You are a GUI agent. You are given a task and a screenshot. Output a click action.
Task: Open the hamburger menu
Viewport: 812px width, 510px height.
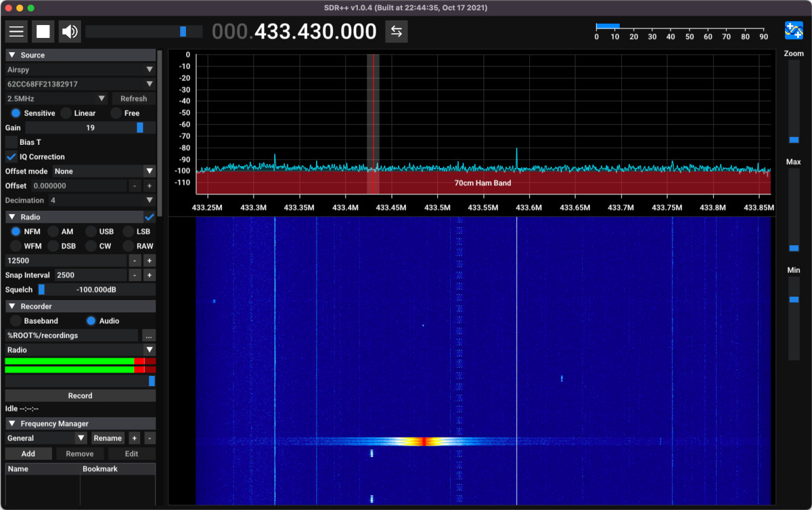click(x=17, y=31)
